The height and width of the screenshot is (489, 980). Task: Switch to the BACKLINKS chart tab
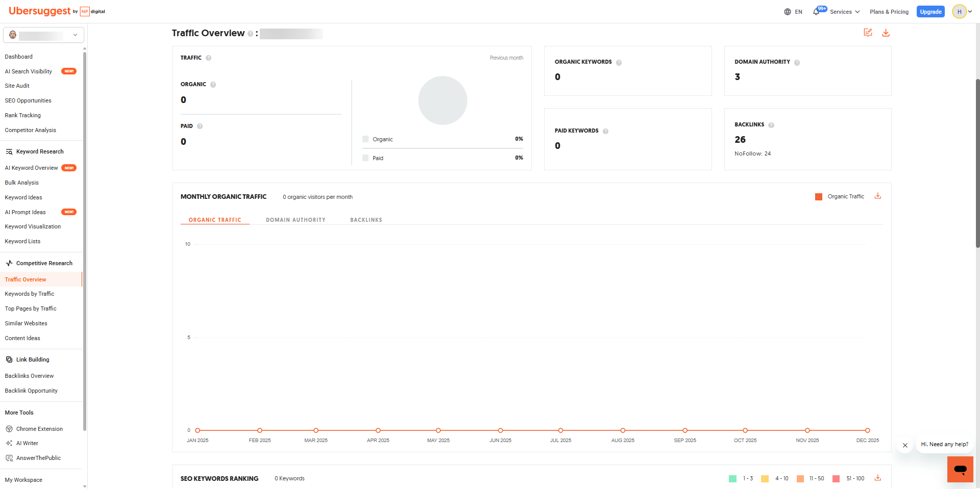coord(366,220)
